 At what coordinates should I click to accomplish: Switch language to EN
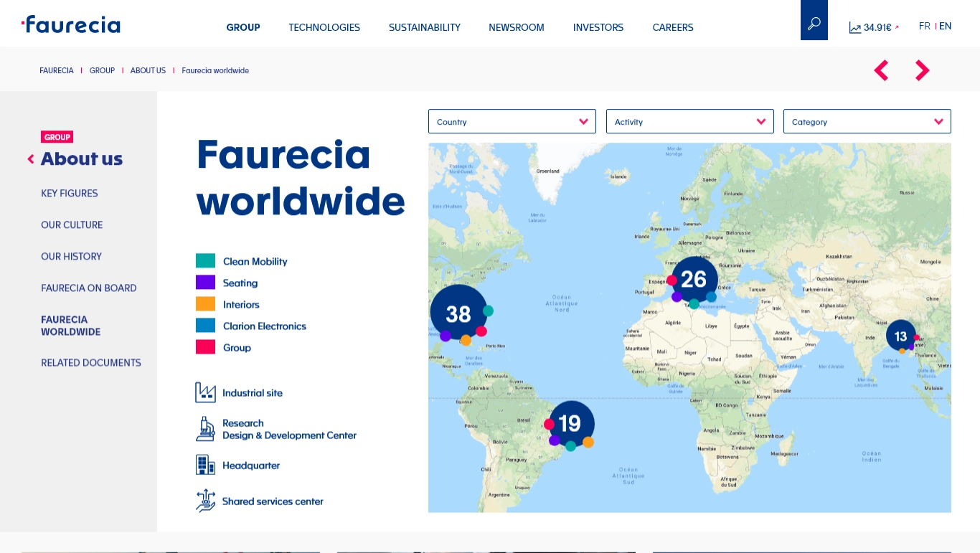[946, 26]
